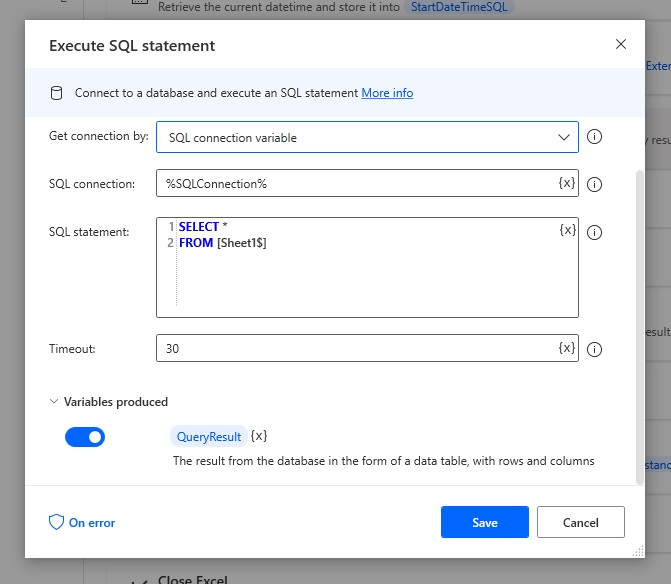This screenshot has height=584, width=671.
Task: Click info icon for SQL connection
Action: pyautogui.click(x=594, y=184)
